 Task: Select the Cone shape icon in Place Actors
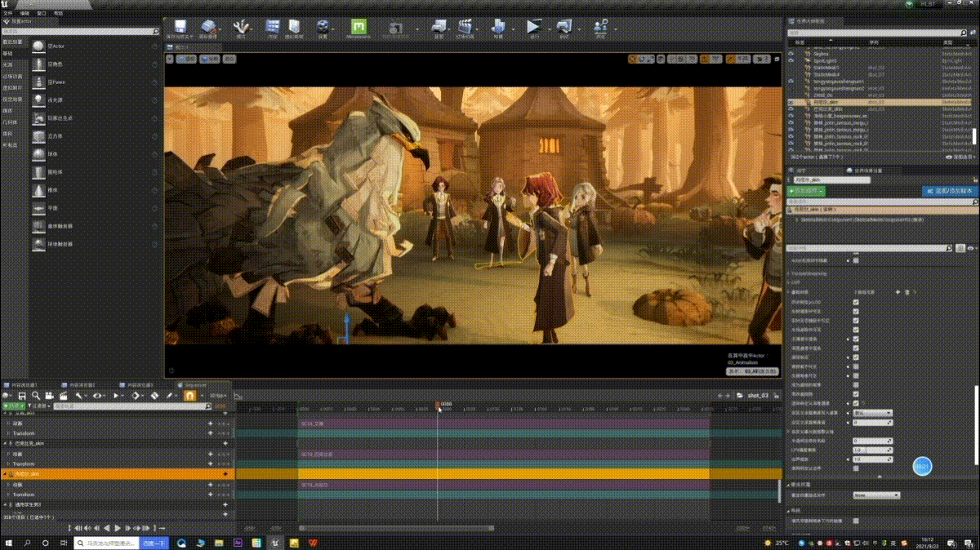pos(38,189)
